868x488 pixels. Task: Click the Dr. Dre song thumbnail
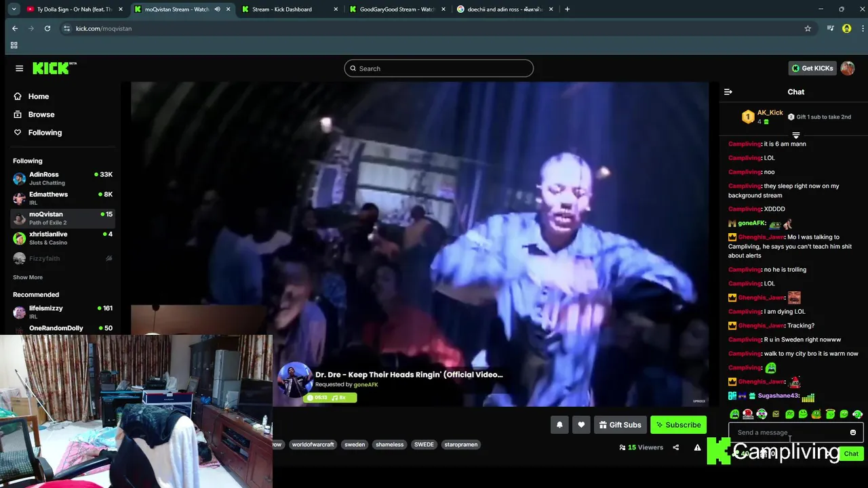(x=294, y=380)
